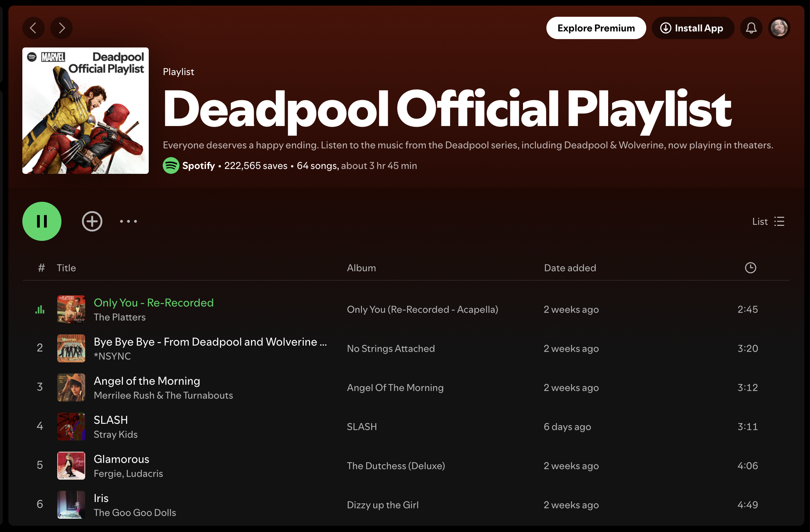Image resolution: width=810 pixels, height=532 pixels.
Task: Open the Angel Of The Morning album
Action: point(395,388)
